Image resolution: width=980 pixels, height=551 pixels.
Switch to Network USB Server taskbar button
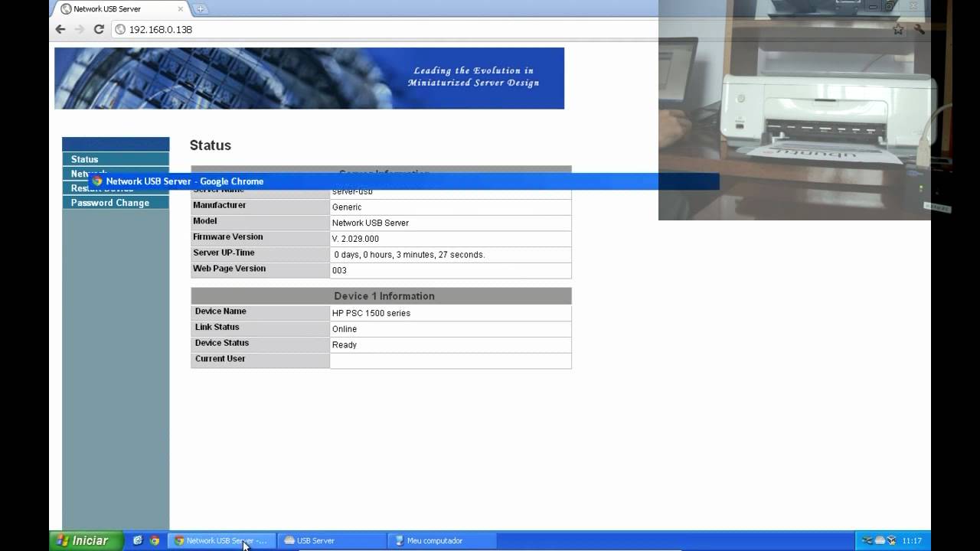click(x=222, y=540)
